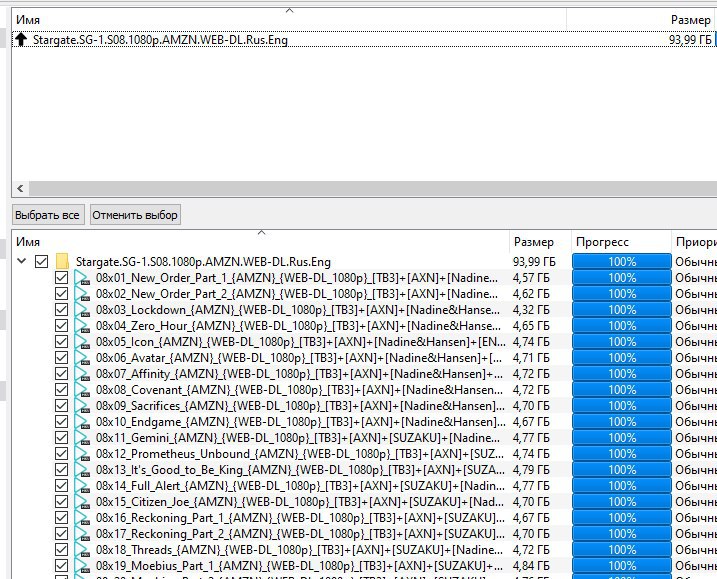
Task: Click the video file icon for 08x18_Threads
Action: [82, 550]
